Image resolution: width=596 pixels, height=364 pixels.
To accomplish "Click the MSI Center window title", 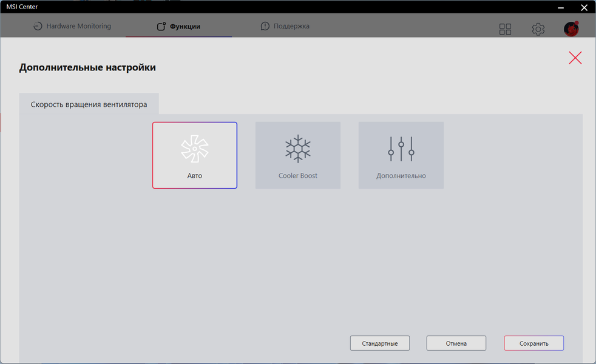I will pos(22,7).
